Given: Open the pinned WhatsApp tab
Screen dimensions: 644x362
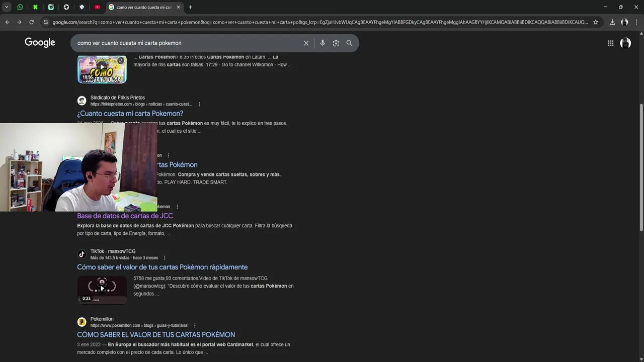Looking at the screenshot, I should click(x=20, y=7).
